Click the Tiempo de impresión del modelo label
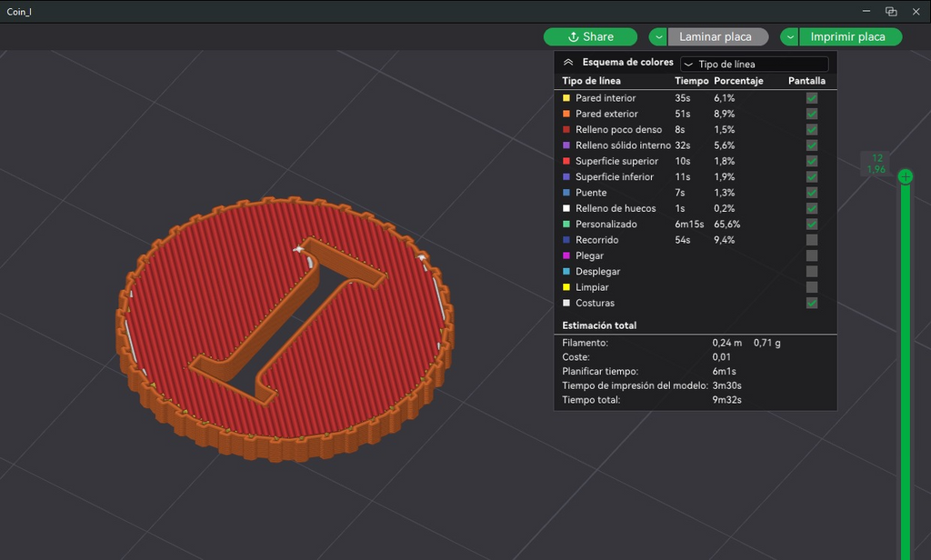931x560 pixels. point(636,385)
